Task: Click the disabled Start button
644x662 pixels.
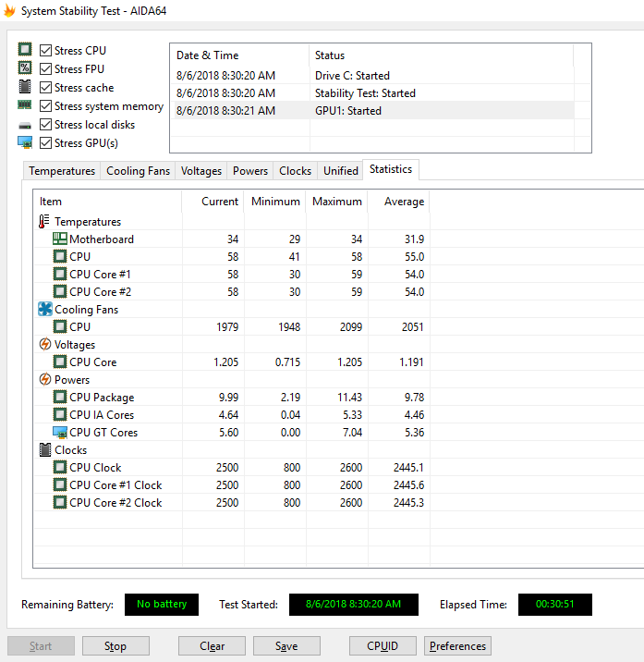Action: tap(41, 646)
